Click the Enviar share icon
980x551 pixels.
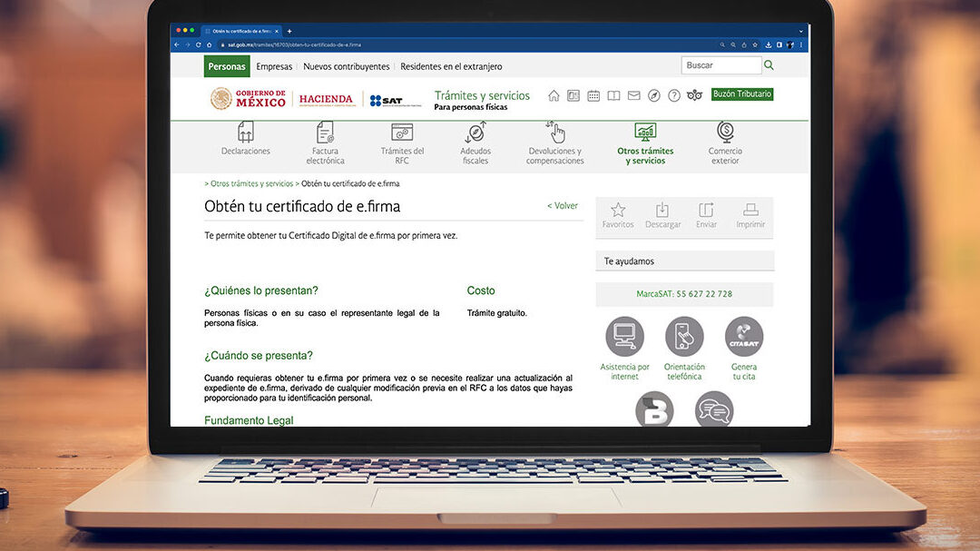(706, 211)
